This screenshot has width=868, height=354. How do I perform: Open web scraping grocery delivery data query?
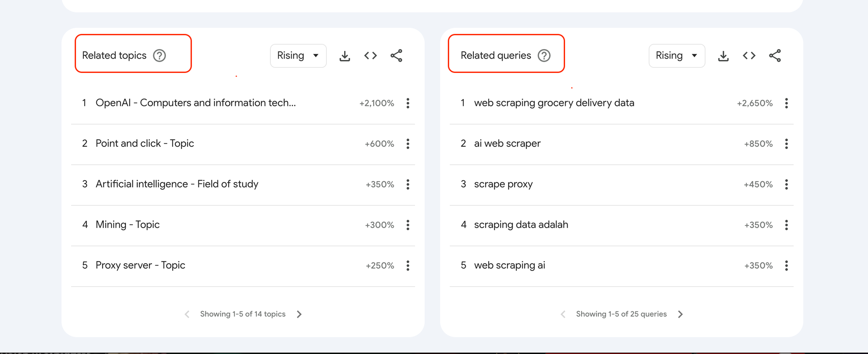pos(554,103)
